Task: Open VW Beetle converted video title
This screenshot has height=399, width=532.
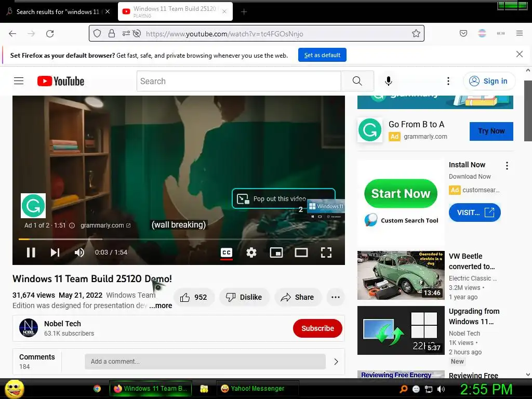Action: [x=472, y=261]
